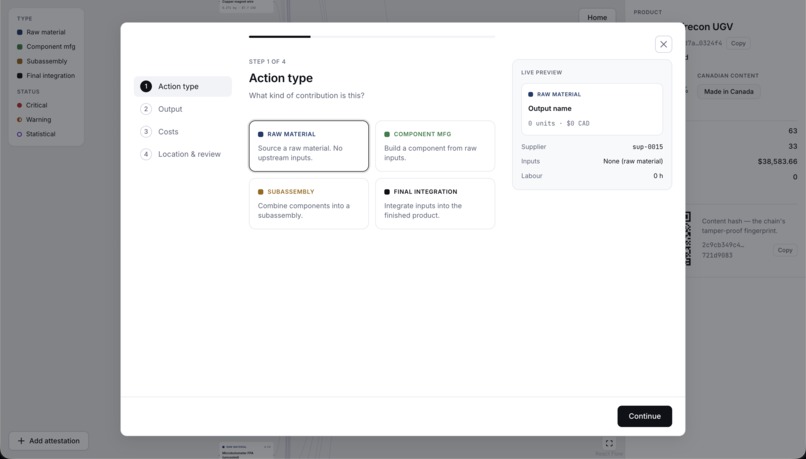Copy the product ID in background panel

[x=738, y=43]
